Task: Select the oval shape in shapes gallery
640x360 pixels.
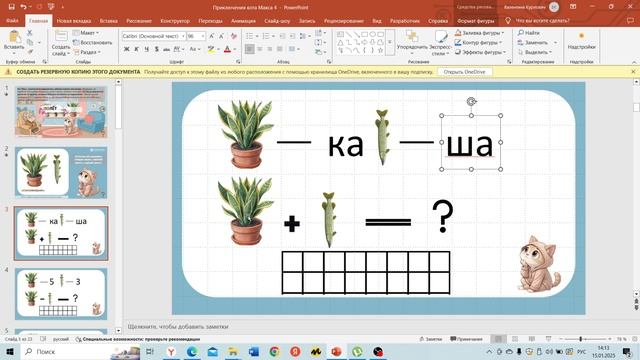Action: [x=372, y=35]
